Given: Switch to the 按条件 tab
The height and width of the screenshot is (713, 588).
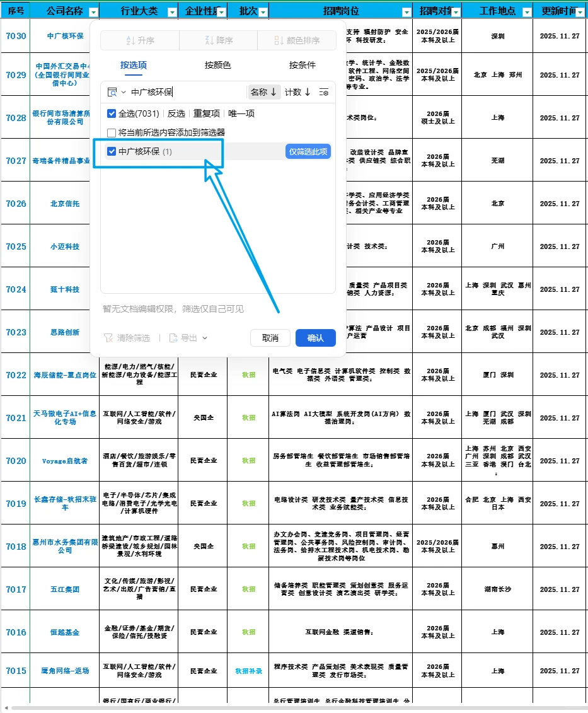Looking at the screenshot, I should 302,66.
